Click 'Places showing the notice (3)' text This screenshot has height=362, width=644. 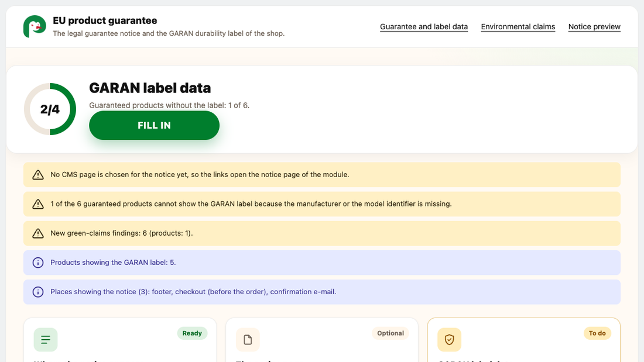click(x=193, y=292)
